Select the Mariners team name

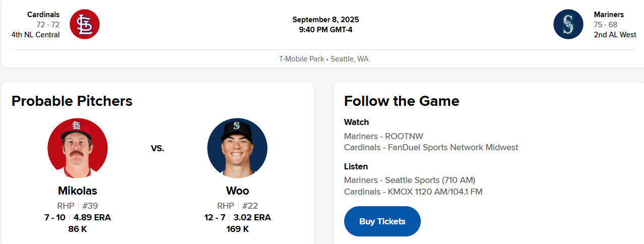point(609,15)
